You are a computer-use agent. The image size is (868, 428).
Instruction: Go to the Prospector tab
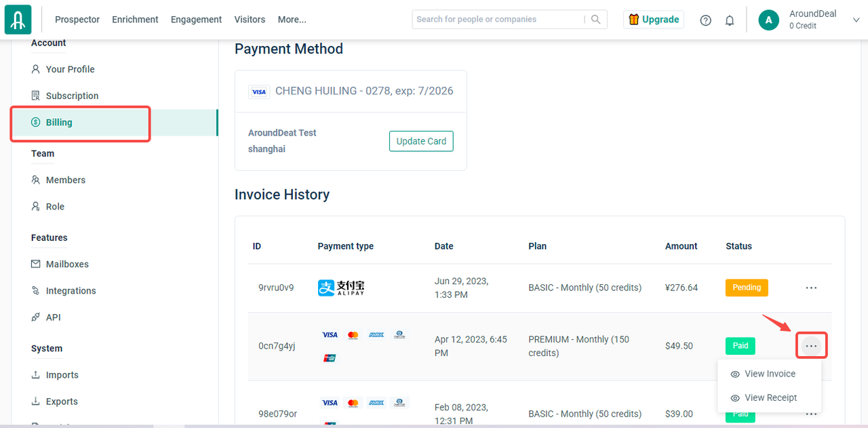tap(77, 20)
